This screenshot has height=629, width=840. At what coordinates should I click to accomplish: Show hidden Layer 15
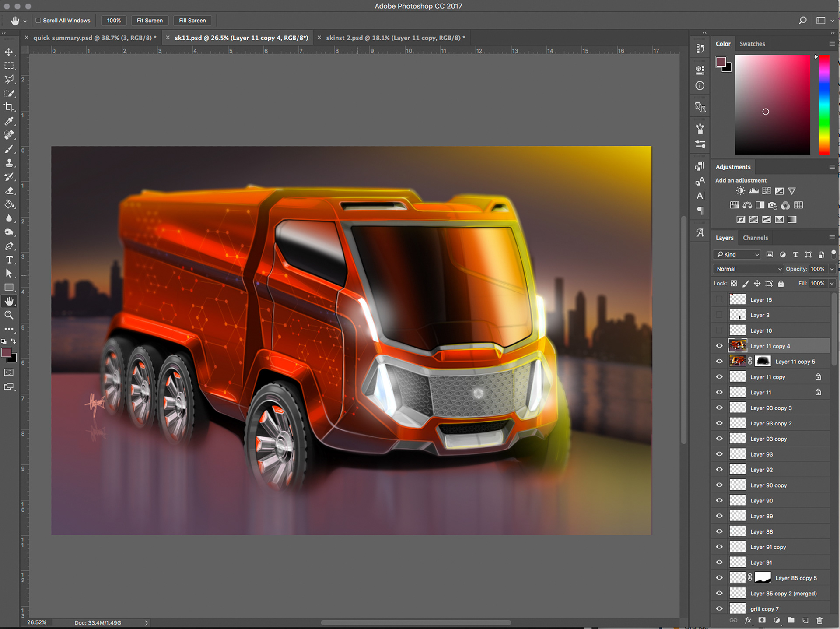(719, 300)
